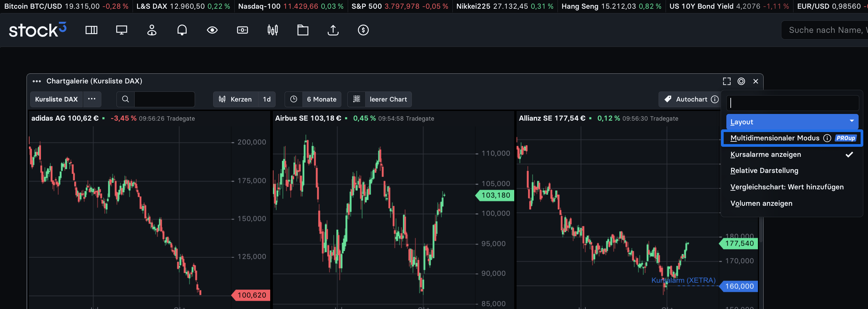Click US 10Y Bond Yield ticker entry
868x309 pixels.
[729, 6]
